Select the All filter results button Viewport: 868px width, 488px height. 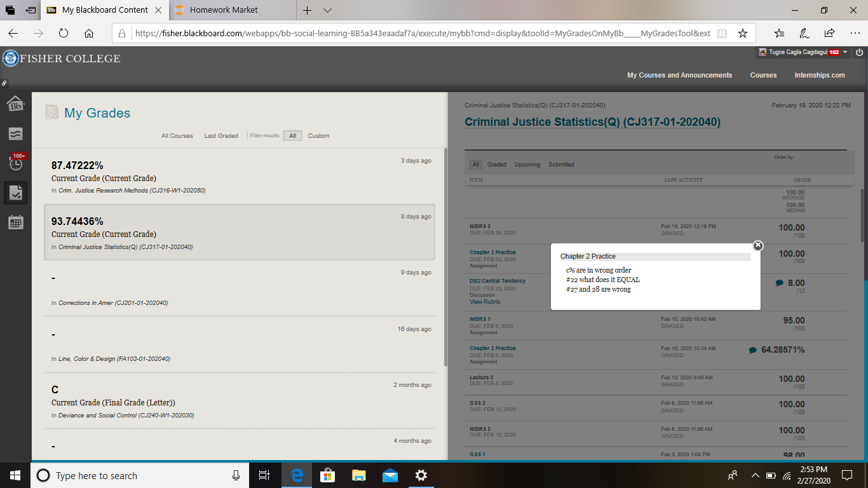tap(292, 136)
